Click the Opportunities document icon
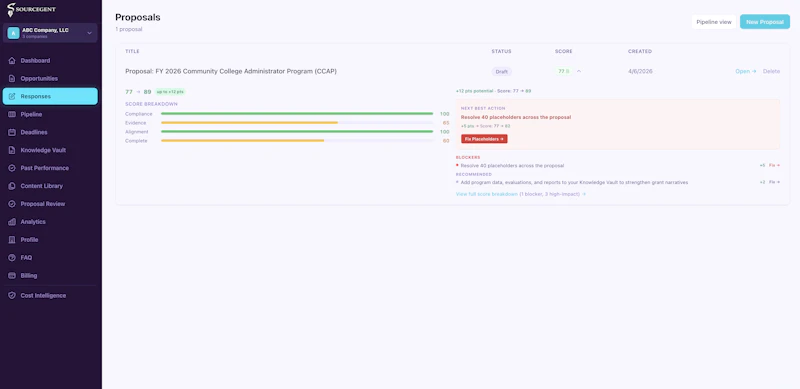 click(12, 79)
